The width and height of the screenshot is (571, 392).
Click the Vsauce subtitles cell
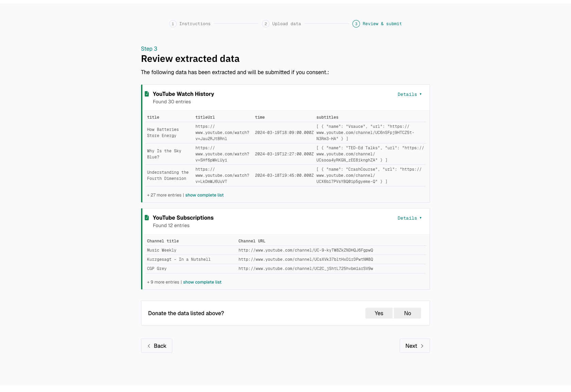pos(370,133)
